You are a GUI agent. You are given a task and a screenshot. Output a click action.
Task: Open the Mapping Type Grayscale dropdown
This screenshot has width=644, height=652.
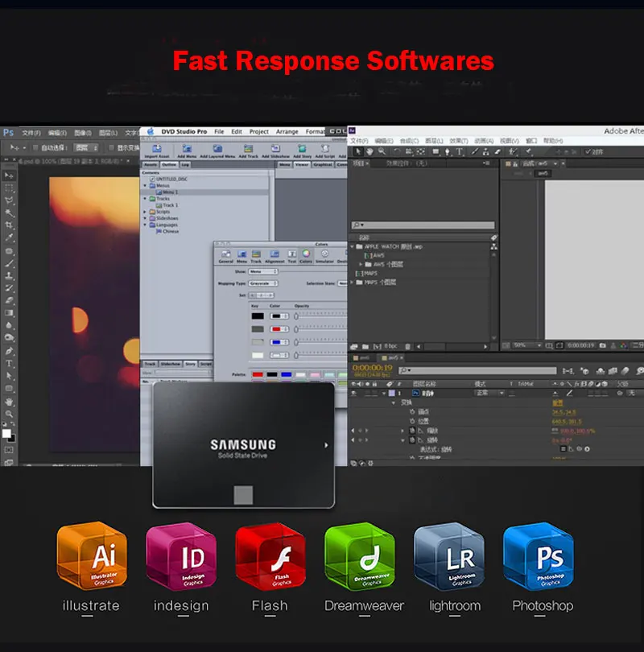coord(263,283)
